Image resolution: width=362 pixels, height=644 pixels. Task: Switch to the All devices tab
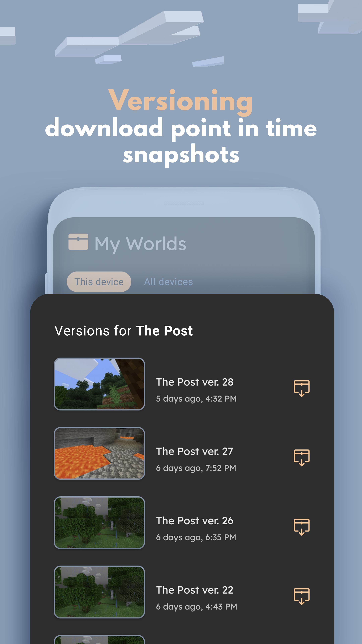point(168,281)
